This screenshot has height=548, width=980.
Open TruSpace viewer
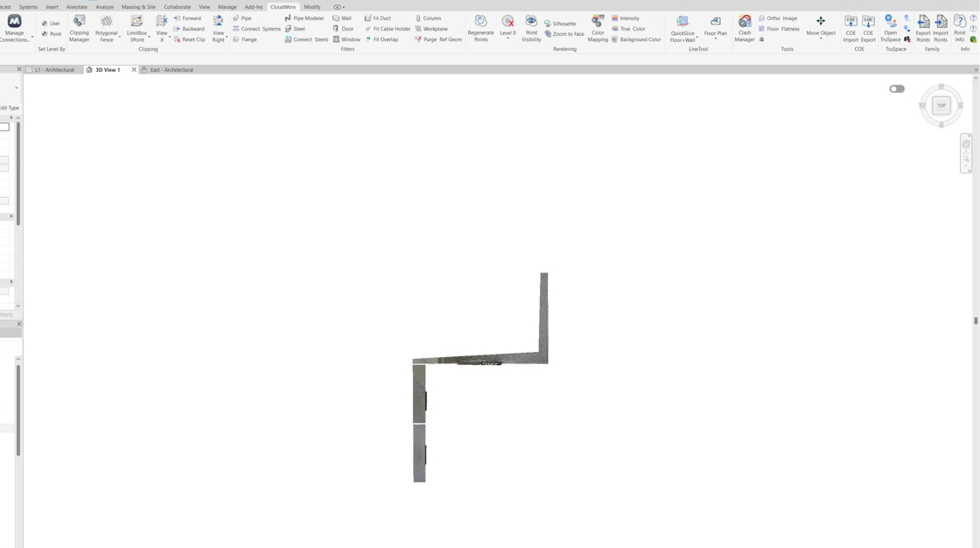[x=890, y=27]
